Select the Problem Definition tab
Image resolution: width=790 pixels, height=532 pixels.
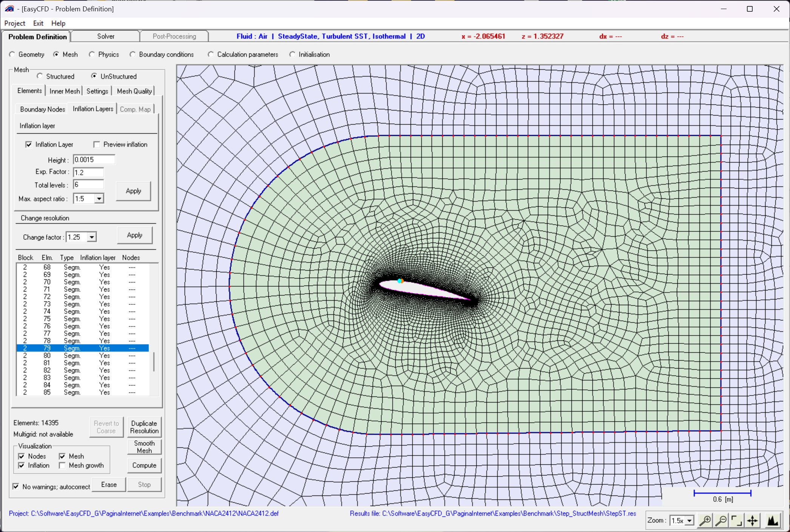click(x=37, y=37)
